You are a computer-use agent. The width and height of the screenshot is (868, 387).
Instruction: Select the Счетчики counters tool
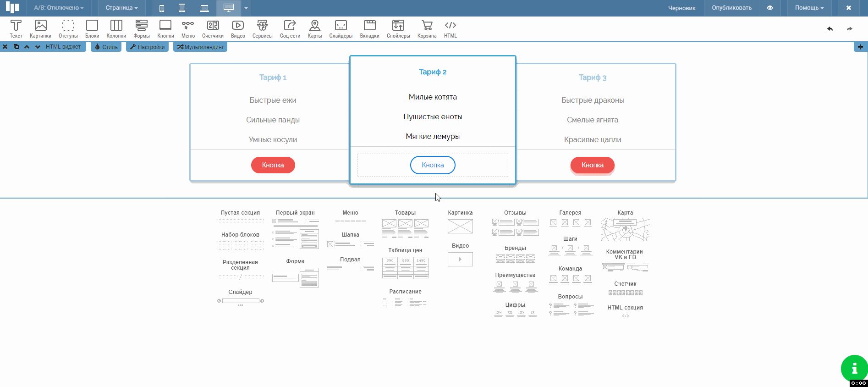(x=213, y=29)
